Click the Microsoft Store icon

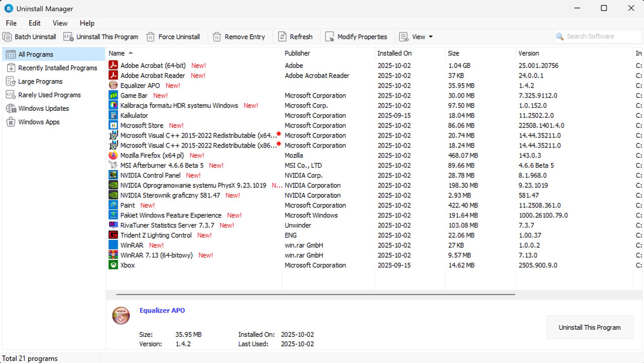pos(113,125)
